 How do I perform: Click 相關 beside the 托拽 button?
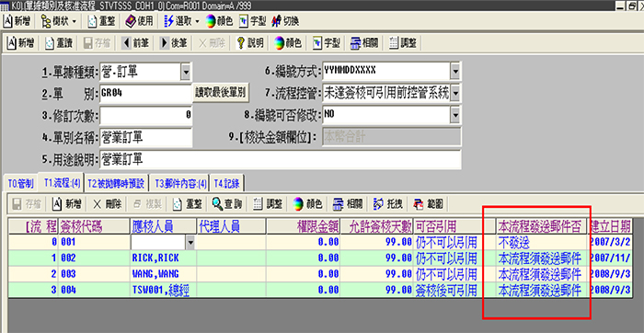348,204
